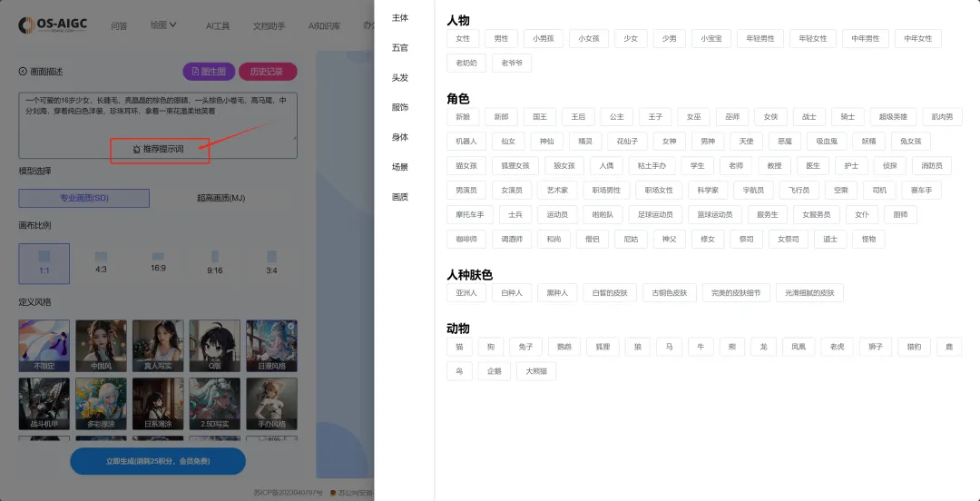Open AI知识库 in the top navigation
Viewport: 980px width, 501px height.
pyautogui.click(x=324, y=25)
